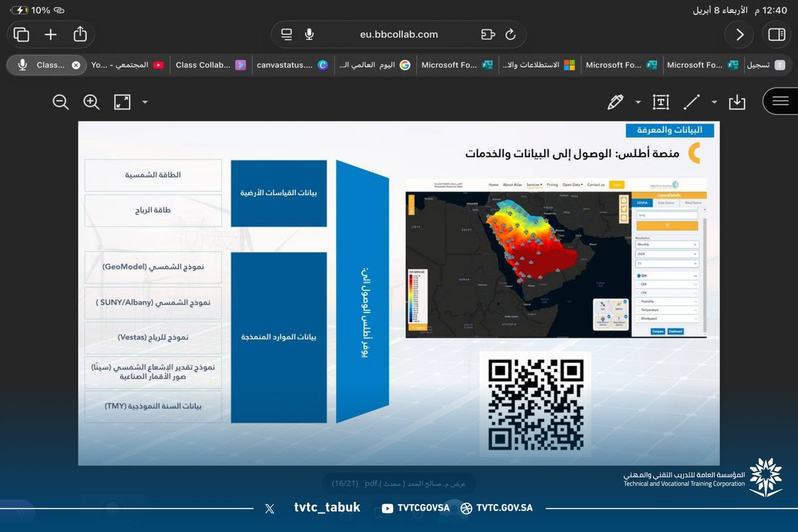
Task: Click the Compare button in Atlas panel
Action: tap(658, 331)
